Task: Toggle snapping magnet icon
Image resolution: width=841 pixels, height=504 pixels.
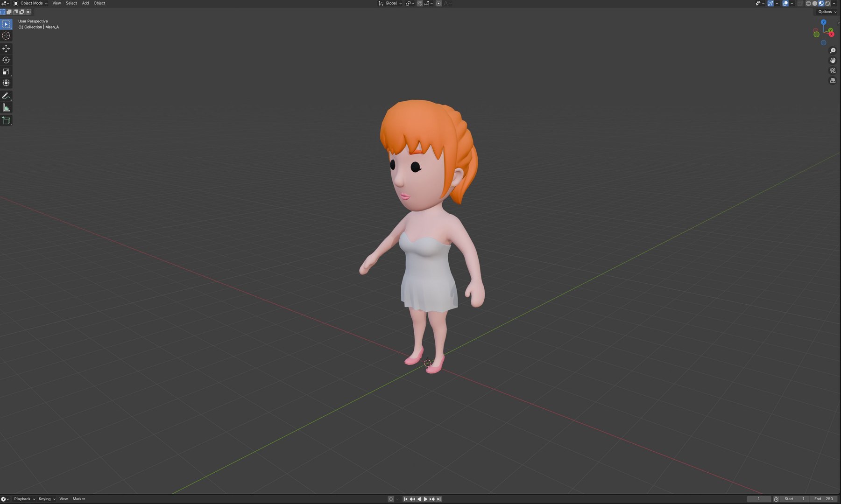Action: point(420,3)
